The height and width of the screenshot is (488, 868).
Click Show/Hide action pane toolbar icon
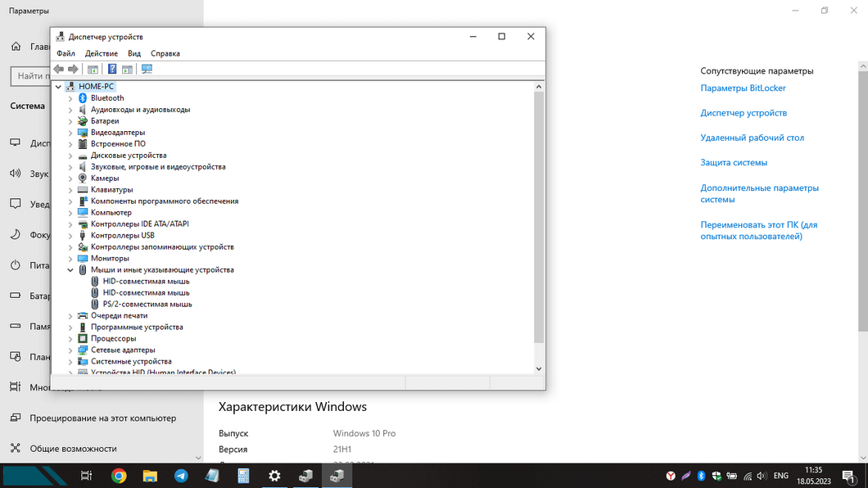(127, 70)
